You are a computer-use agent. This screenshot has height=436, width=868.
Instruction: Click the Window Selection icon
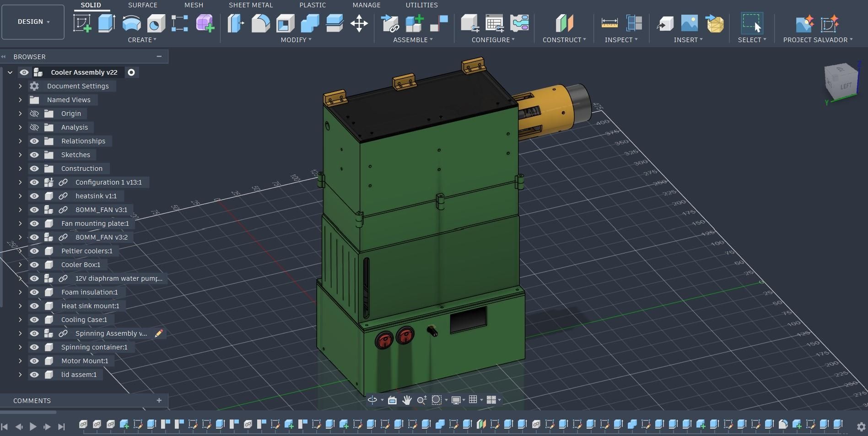tap(752, 23)
